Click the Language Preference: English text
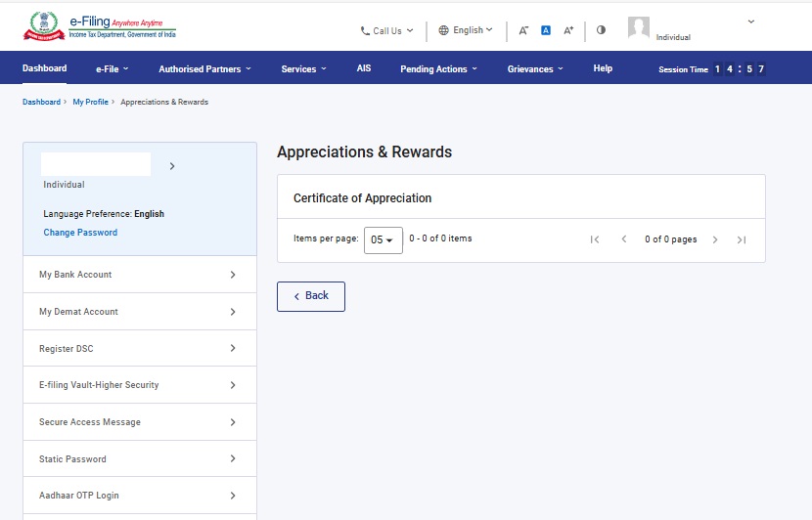The width and height of the screenshot is (812, 520). click(x=104, y=214)
